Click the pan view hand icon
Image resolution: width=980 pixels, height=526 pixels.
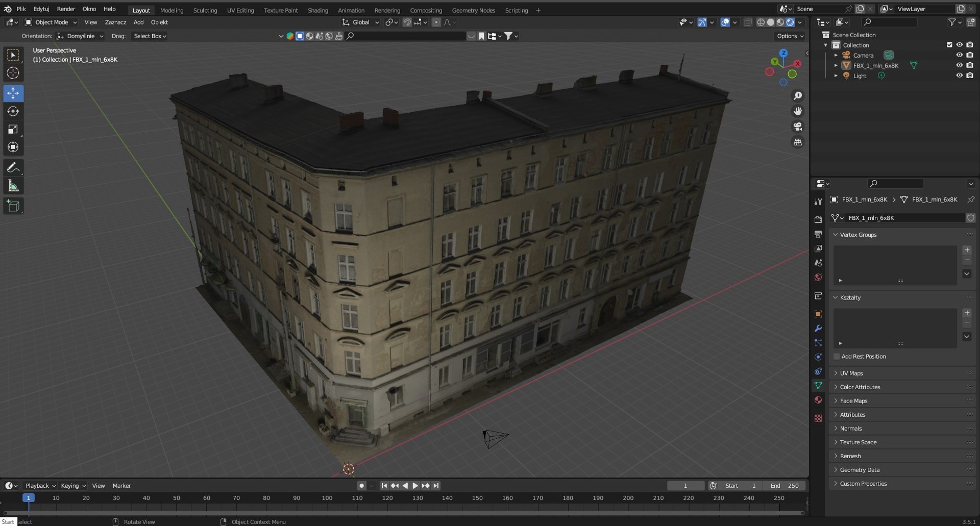point(797,111)
